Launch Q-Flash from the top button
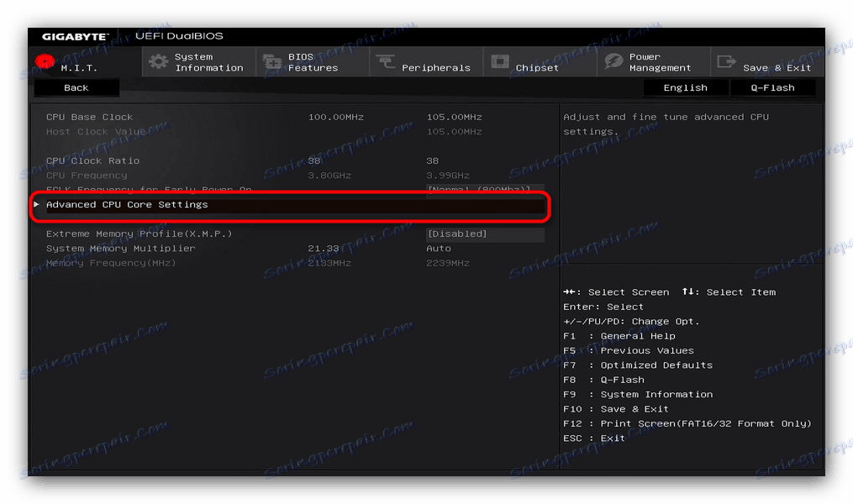This screenshot has height=504, width=853. coord(772,87)
